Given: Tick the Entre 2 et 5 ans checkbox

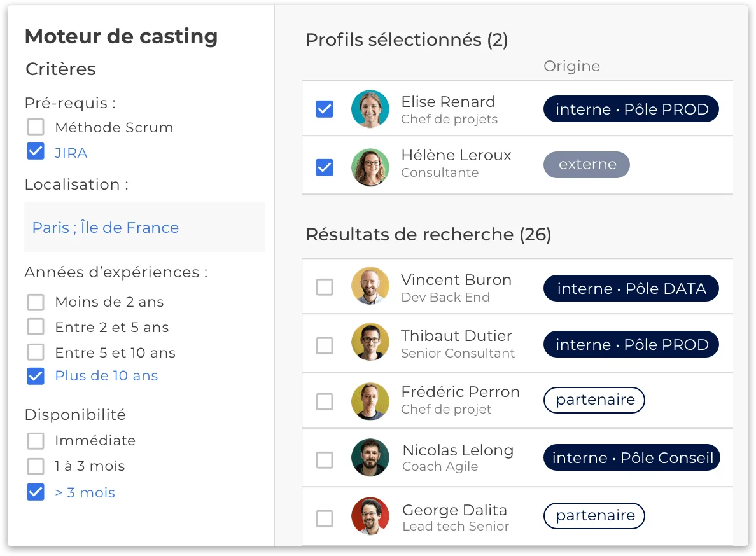Looking at the screenshot, I should coord(36,326).
